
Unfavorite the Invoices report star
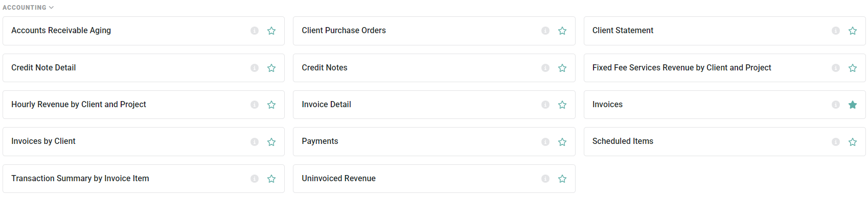(x=853, y=105)
